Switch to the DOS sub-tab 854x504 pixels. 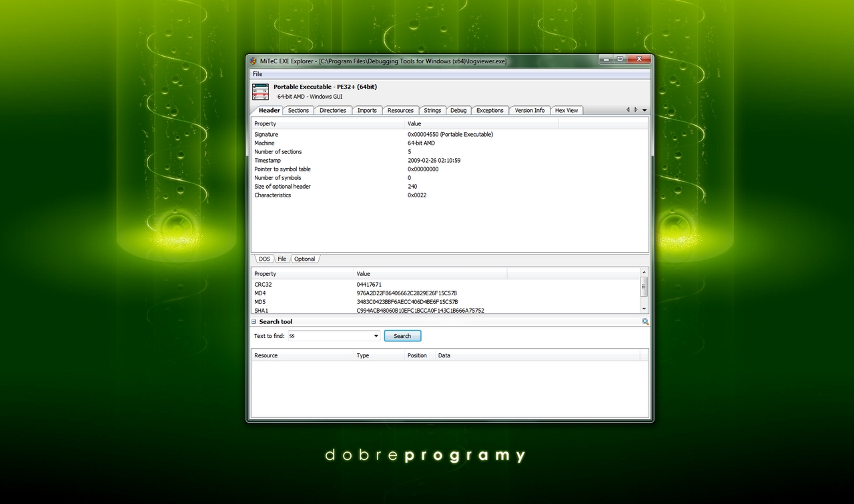[264, 259]
